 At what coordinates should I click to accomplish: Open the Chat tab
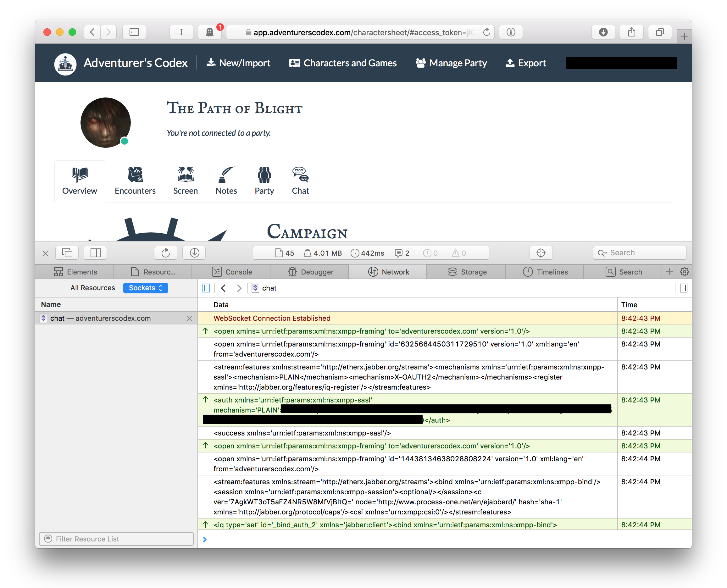pos(300,181)
